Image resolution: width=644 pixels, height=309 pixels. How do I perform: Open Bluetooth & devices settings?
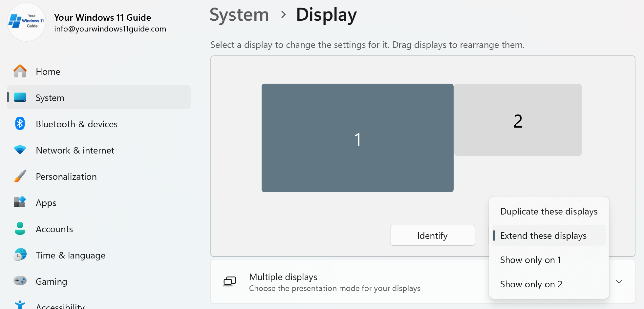pos(98,124)
